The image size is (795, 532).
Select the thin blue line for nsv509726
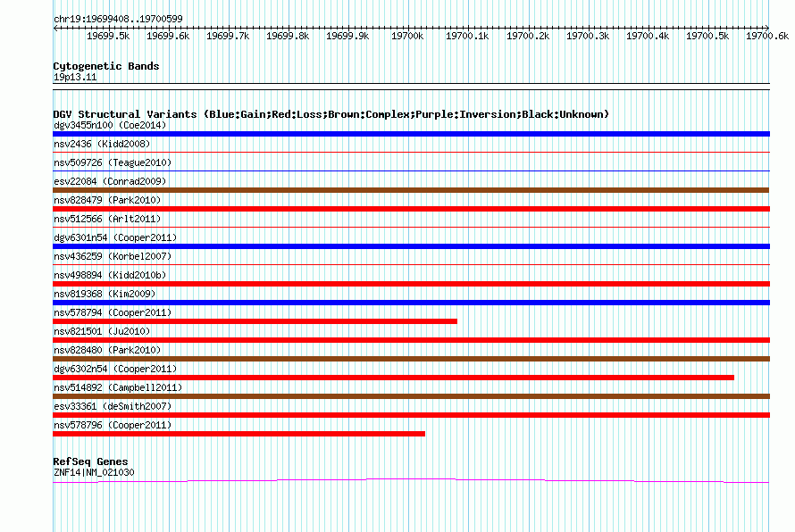click(411, 170)
